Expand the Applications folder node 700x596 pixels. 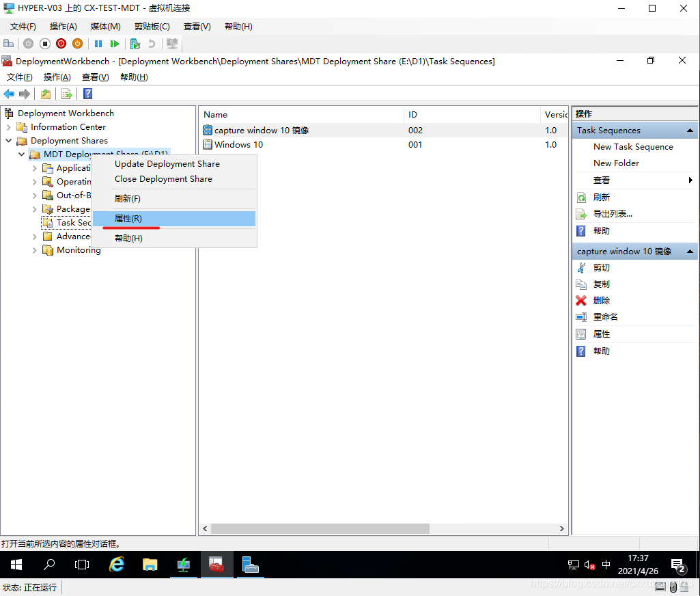[x=34, y=168]
